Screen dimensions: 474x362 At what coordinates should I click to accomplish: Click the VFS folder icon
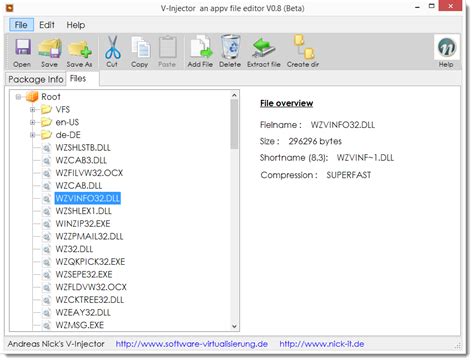(46, 109)
